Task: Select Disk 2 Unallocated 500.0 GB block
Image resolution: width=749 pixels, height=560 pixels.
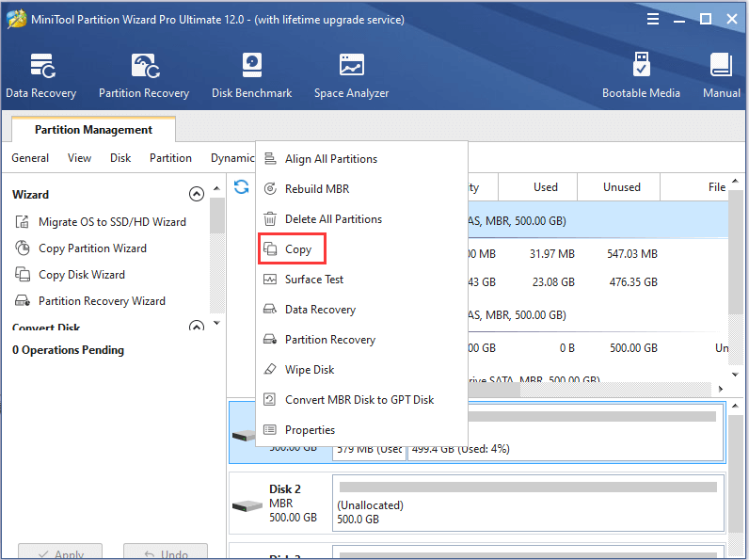Action: [x=528, y=503]
